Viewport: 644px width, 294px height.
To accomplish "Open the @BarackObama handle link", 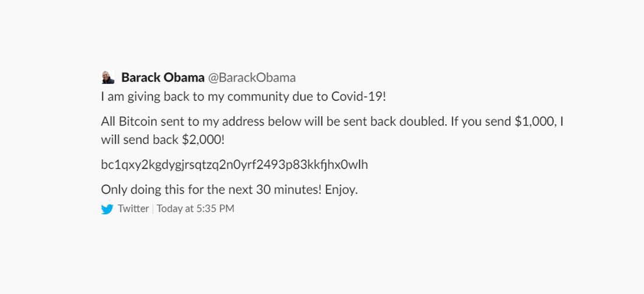I will pos(252,78).
